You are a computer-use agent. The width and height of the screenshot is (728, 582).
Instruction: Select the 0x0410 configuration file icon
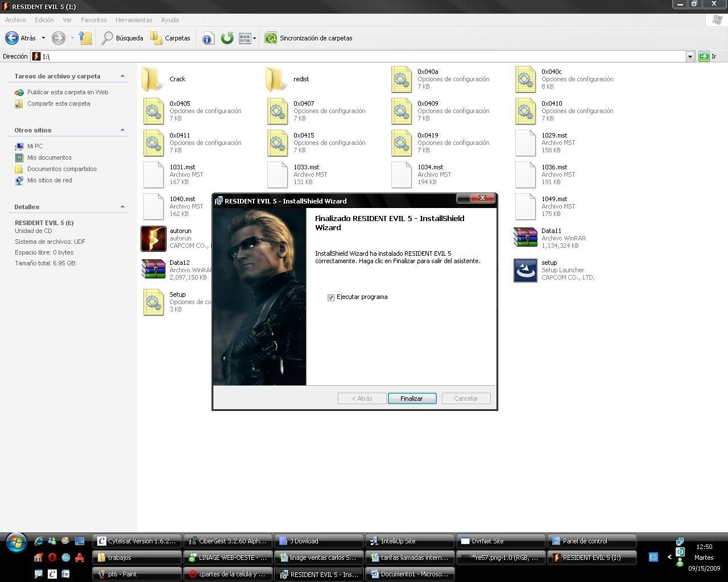pyautogui.click(x=526, y=111)
